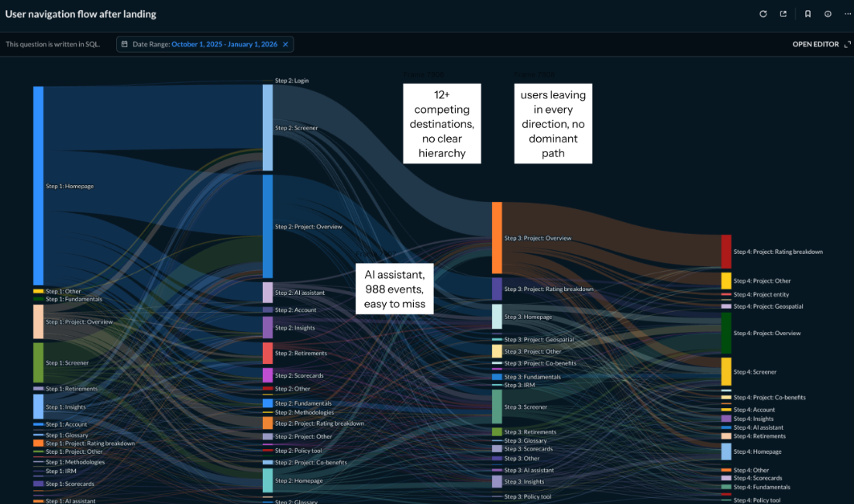Viewport: 854px width, 504px height.
Task: Click the Step 3: Insights label
Action: [x=524, y=481]
